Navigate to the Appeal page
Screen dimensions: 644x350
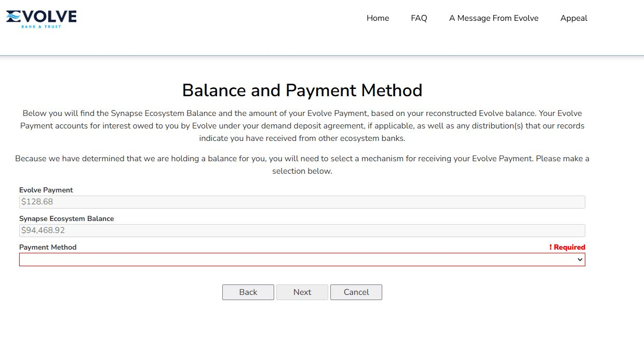click(573, 18)
